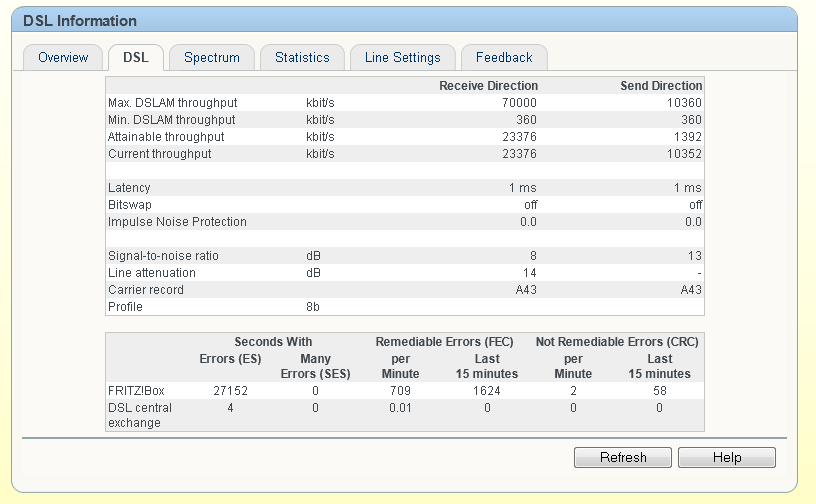Select the Max. DSLAM throughput row label
Image resolution: width=816 pixels, height=504 pixels.
coord(172,103)
